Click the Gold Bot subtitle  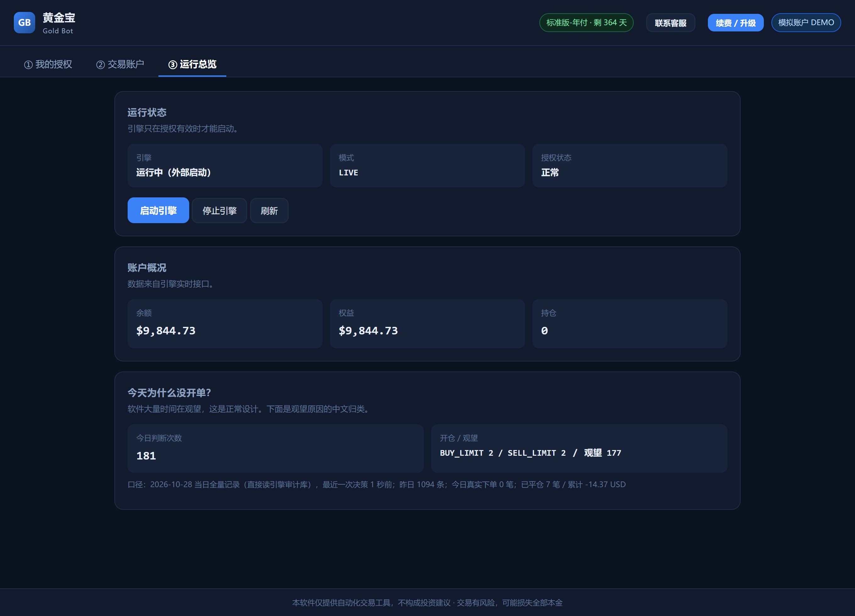click(58, 31)
